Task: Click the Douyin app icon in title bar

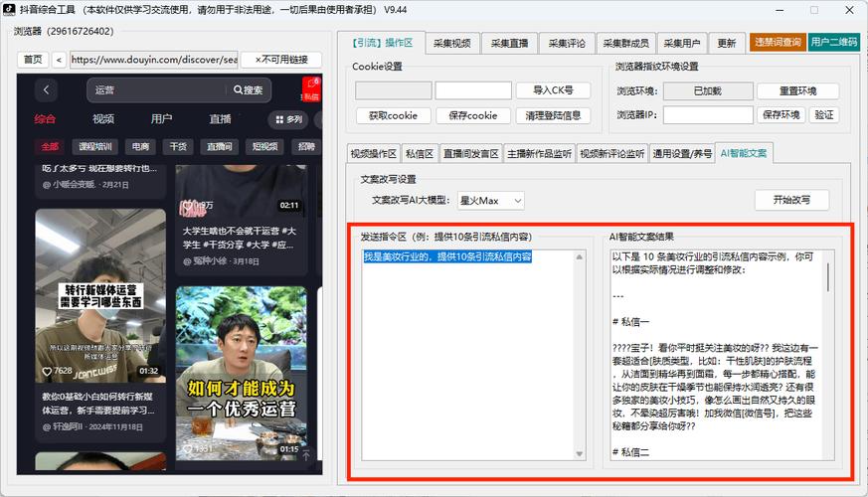Action: coord(8,9)
